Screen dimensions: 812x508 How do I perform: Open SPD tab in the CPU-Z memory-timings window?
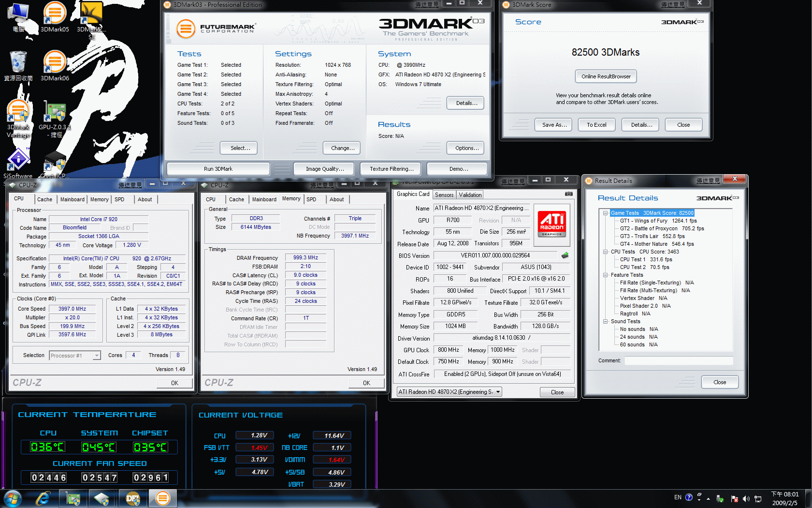(311, 199)
